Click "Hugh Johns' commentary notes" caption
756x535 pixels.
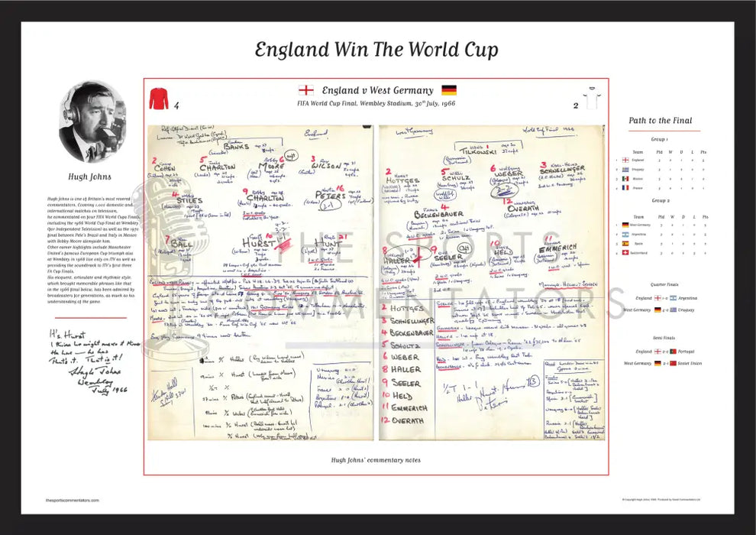tap(375, 459)
